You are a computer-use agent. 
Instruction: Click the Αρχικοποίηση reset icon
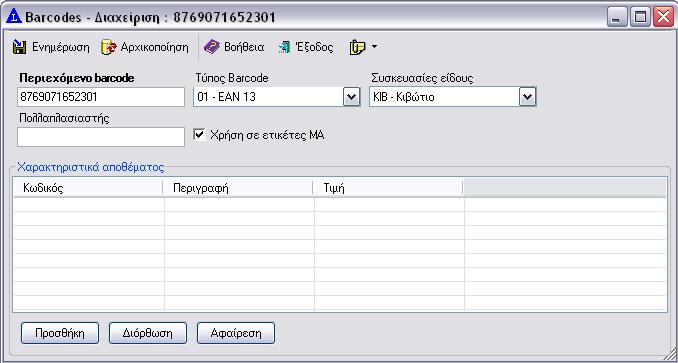pyautogui.click(x=109, y=47)
